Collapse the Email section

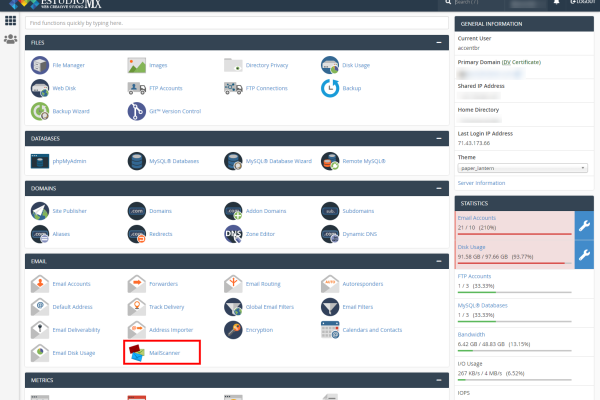pos(437,260)
